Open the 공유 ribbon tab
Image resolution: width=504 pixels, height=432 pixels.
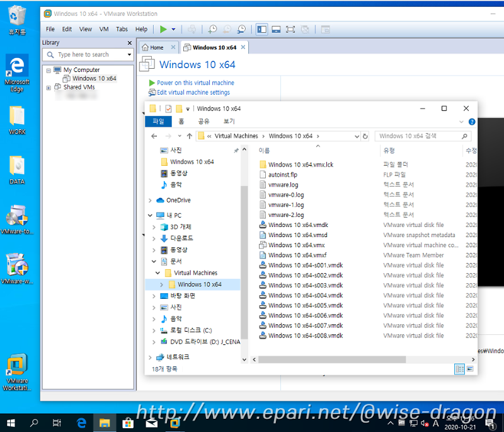203,121
